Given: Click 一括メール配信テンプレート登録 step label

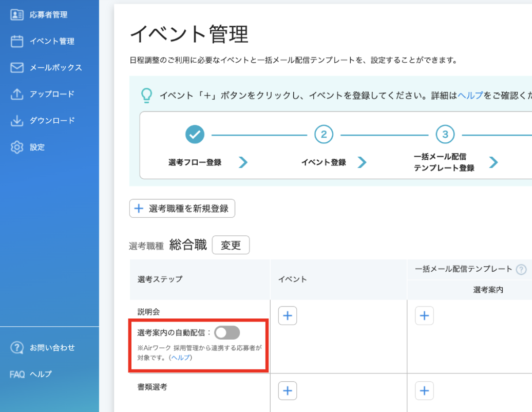Looking at the screenshot, I should pos(444,162).
